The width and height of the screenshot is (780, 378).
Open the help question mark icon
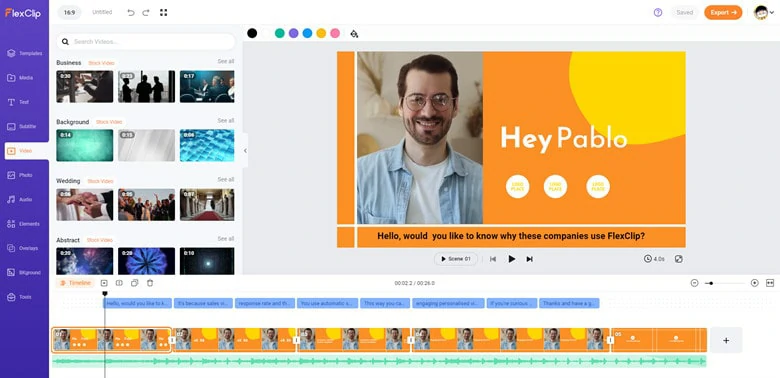pos(658,12)
